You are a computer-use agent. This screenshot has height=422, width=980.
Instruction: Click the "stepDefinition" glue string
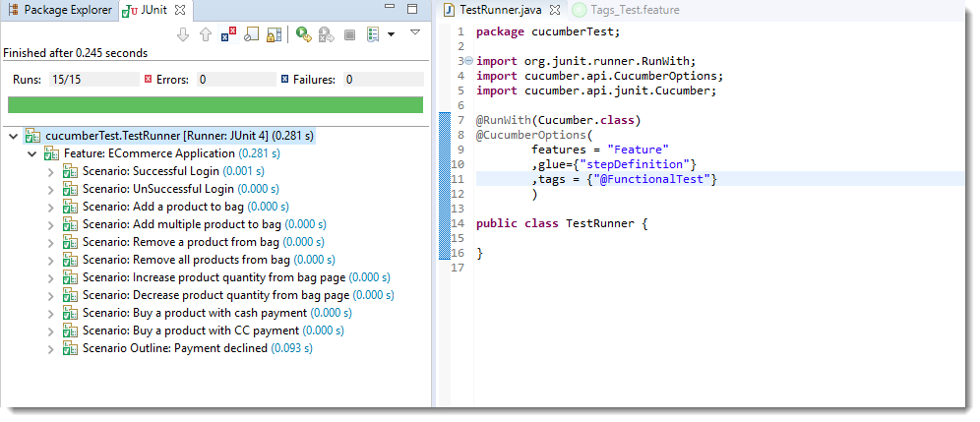coord(635,164)
